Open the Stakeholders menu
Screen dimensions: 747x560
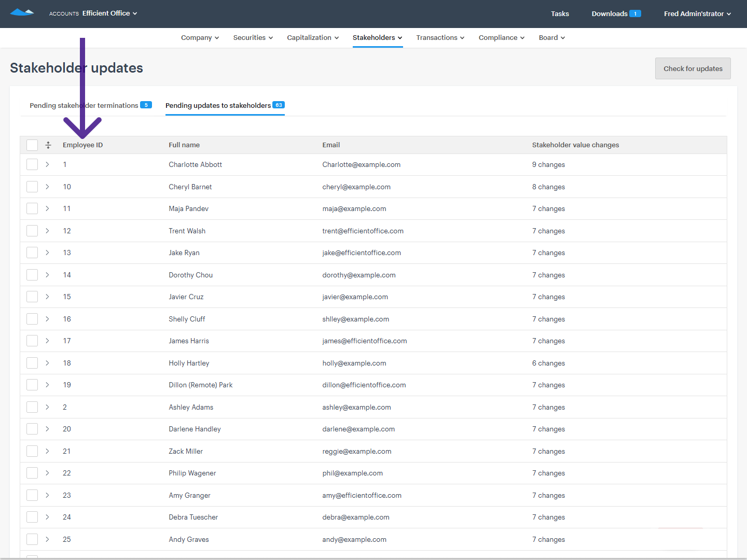point(378,38)
